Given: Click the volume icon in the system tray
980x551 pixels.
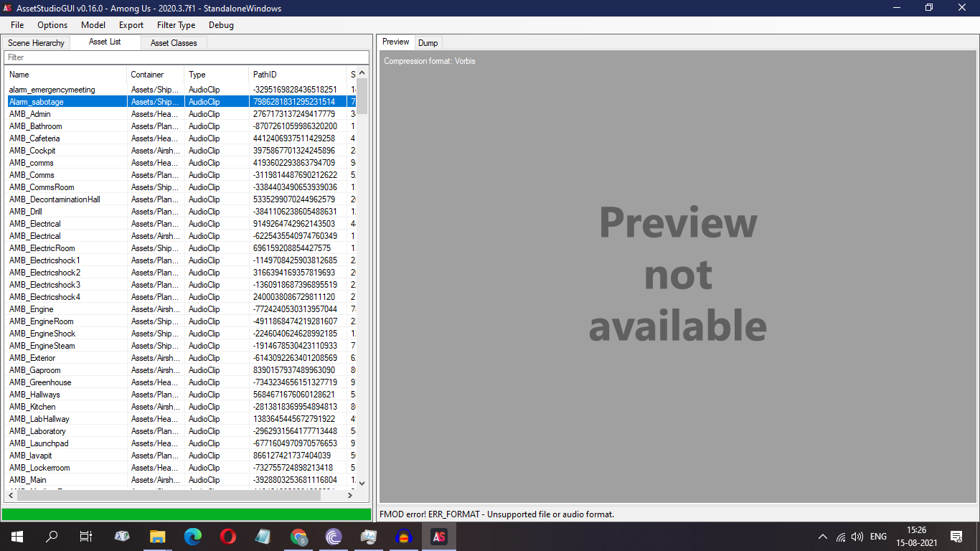Looking at the screenshot, I should pos(857,536).
